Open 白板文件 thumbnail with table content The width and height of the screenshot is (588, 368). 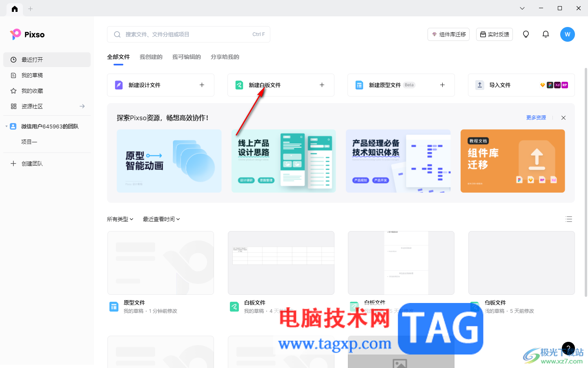tap(281, 263)
